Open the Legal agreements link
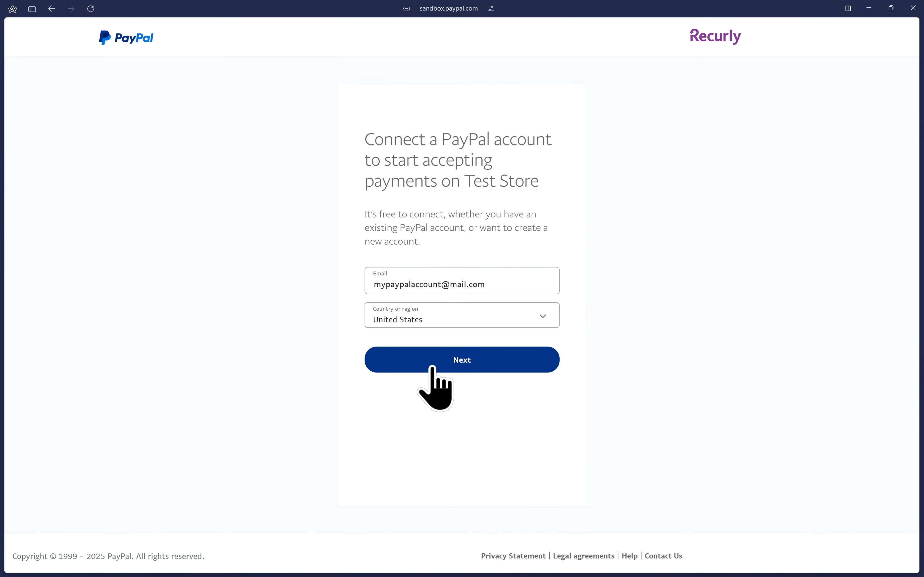 [x=583, y=556]
